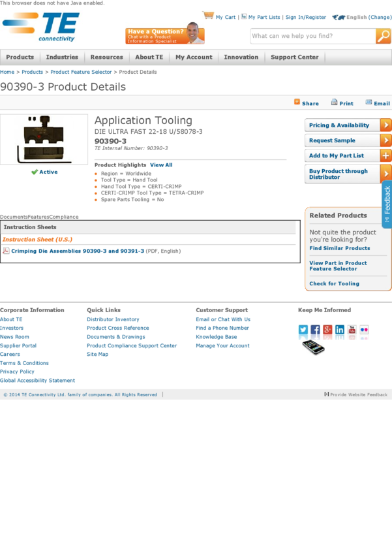Click Email or Chat With Us
Image resolution: width=392 pixels, height=555 pixels.
pos(223,319)
